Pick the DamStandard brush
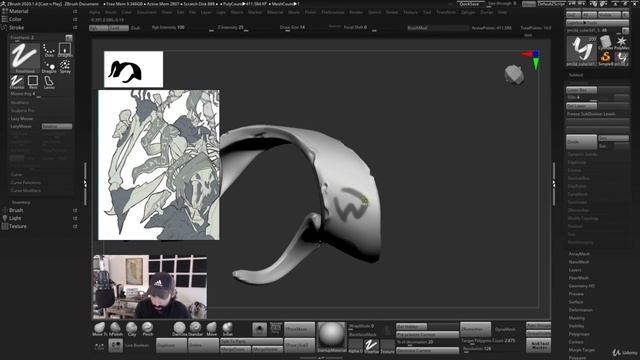The height and width of the screenshot is (360, 640). pyautogui.click(x=179, y=329)
